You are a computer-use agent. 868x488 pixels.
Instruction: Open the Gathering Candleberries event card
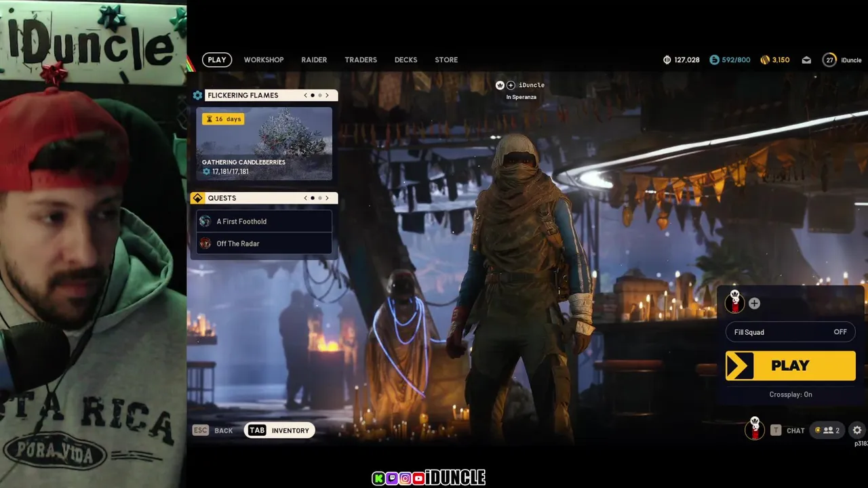pyautogui.click(x=264, y=144)
